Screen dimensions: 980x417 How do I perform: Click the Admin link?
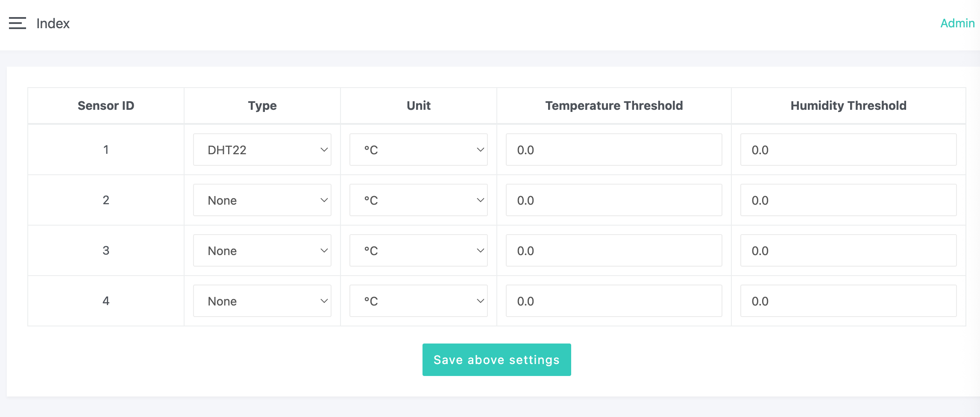(x=957, y=23)
